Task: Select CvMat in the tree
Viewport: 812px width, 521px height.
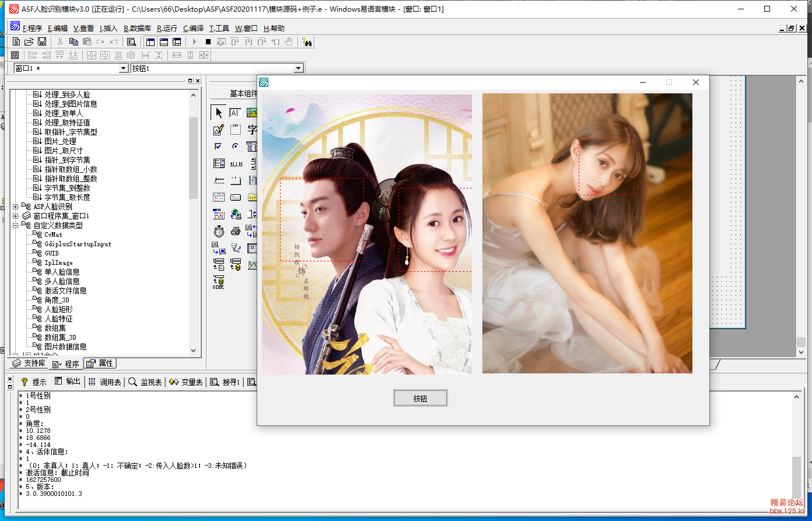Action: coord(53,235)
